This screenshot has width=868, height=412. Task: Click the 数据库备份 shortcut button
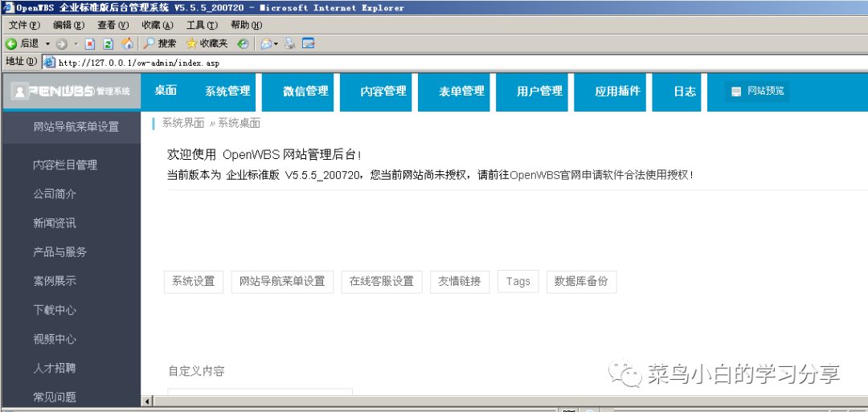(x=581, y=281)
